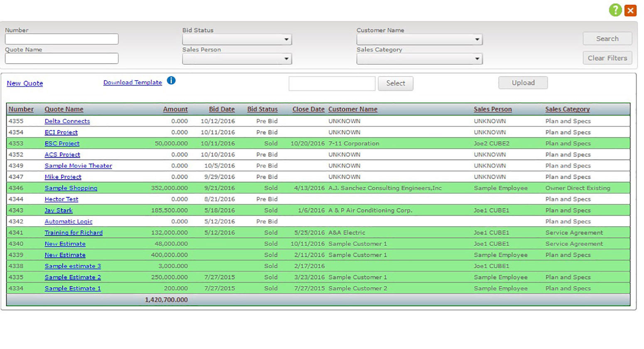Click the Download Template link

pos(133,82)
